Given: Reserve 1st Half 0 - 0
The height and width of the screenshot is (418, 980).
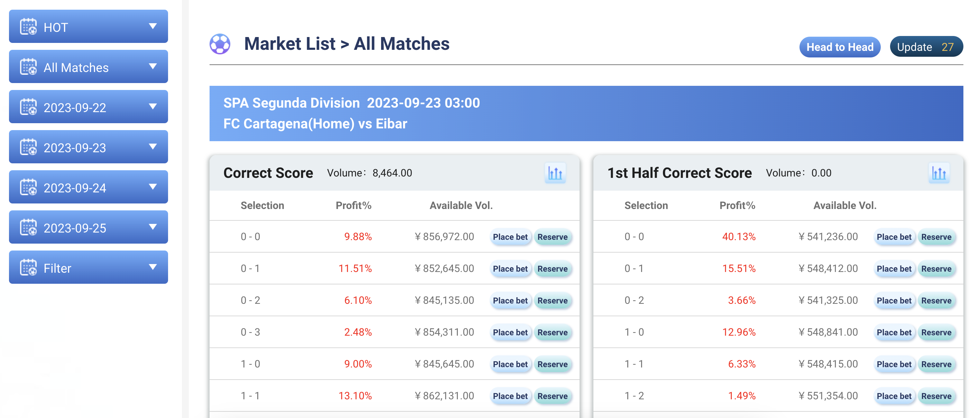Looking at the screenshot, I should click(936, 237).
